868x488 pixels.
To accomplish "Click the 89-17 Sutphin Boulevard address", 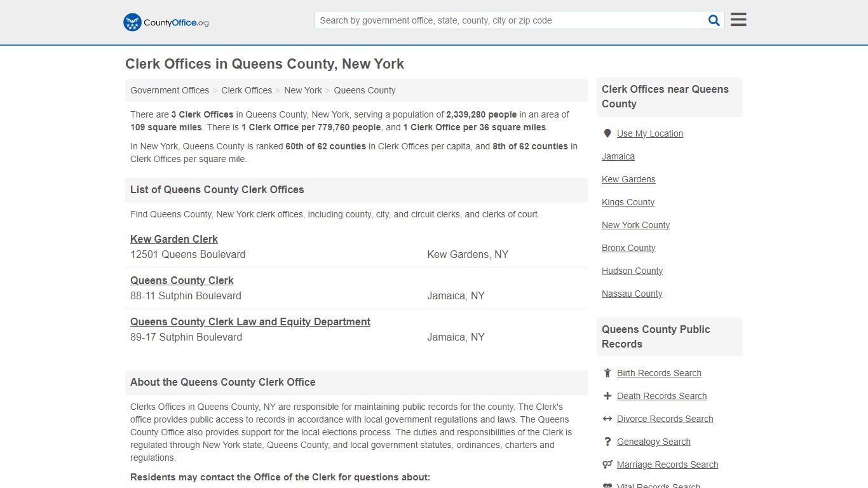I will click(x=186, y=337).
